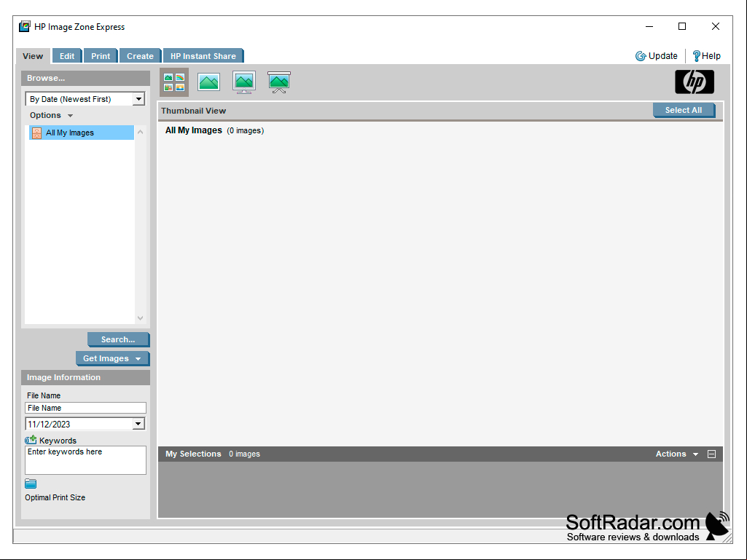The height and width of the screenshot is (560, 747).
Task: Click the All My Images cabinet icon
Action: (36, 133)
